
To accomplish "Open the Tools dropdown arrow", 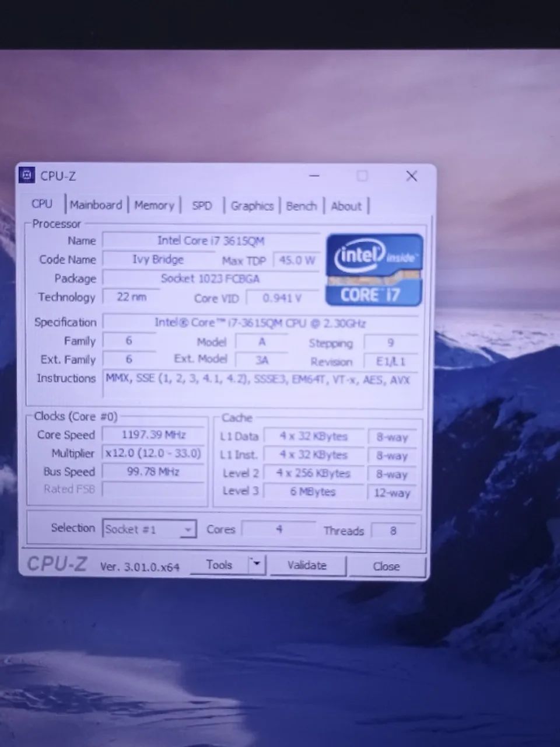I will (256, 564).
